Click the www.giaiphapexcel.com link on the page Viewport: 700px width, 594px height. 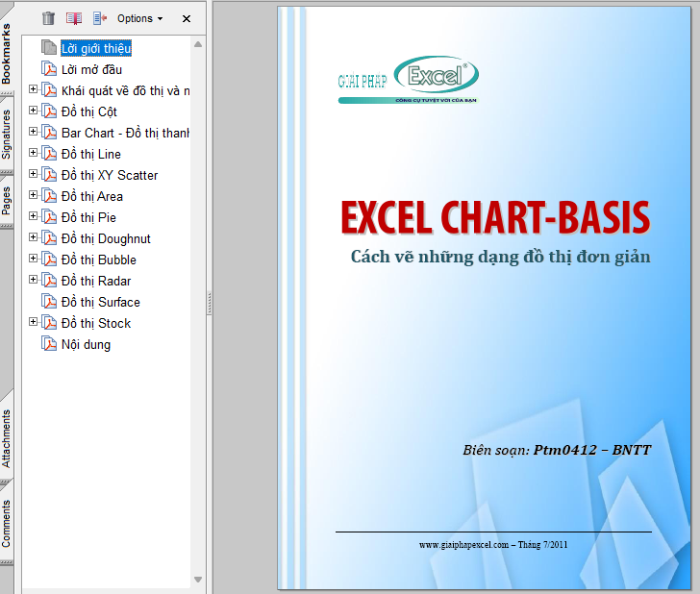(462, 545)
